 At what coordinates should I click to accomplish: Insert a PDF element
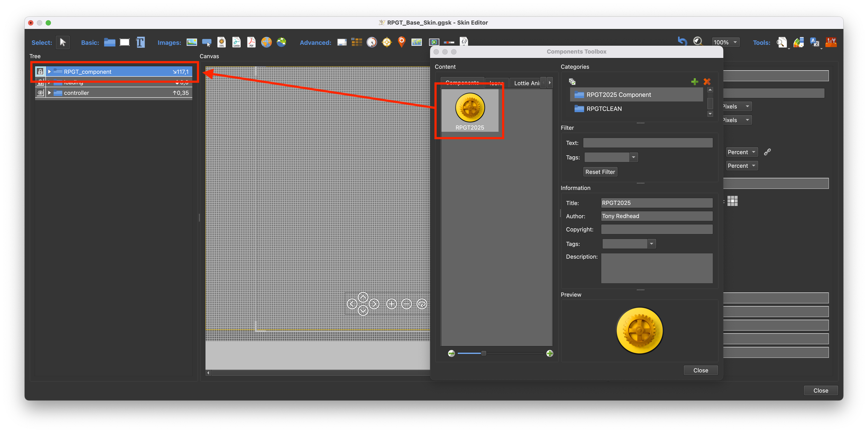251,42
